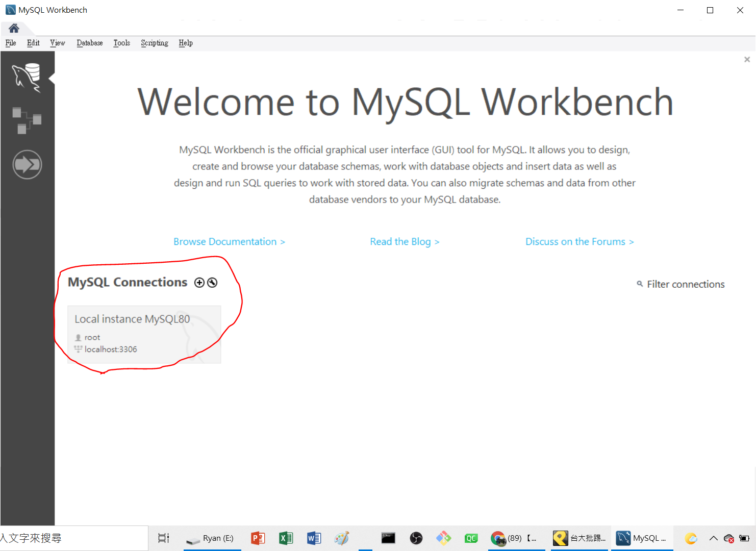The width and height of the screenshot is (756, 551).
Task: Open Task View on the taskbar
Action: click(x=163, y=538)
